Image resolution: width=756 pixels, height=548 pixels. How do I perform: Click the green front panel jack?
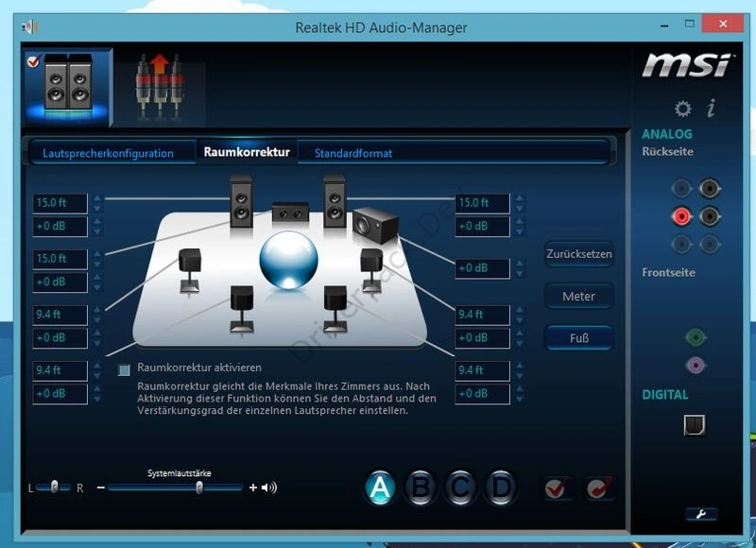click(x=696, y=337)
